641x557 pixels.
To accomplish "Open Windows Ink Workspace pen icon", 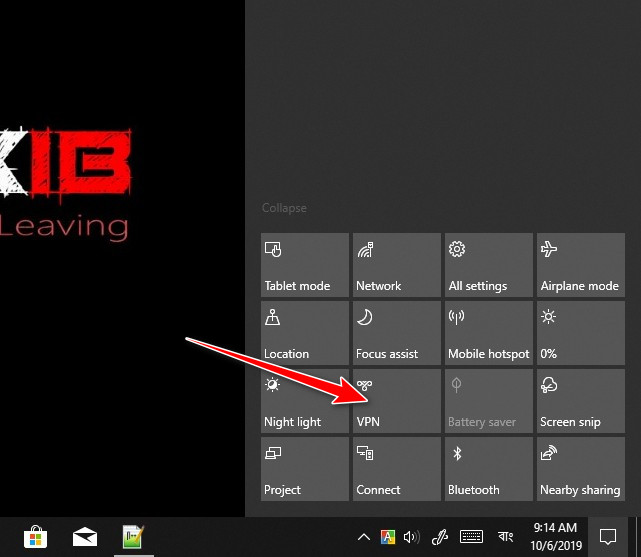I will [x=440, y=537].
